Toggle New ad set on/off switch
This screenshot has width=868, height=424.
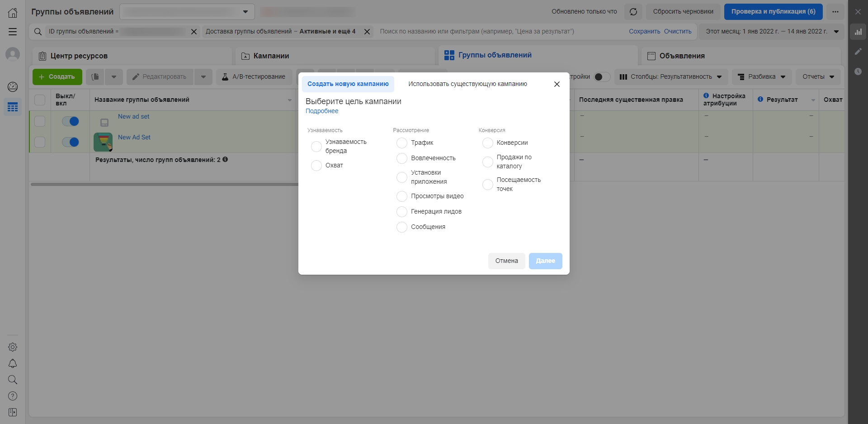coord(71,121)
